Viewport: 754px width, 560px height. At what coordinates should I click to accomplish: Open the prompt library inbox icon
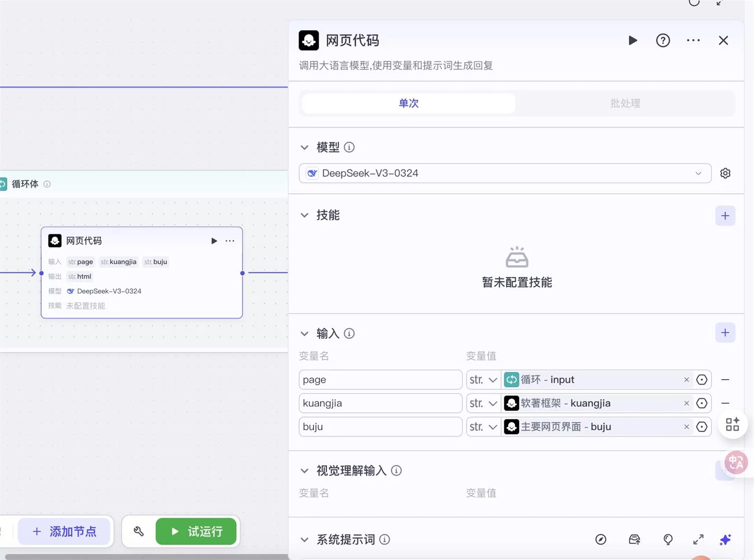coord(634,539)
